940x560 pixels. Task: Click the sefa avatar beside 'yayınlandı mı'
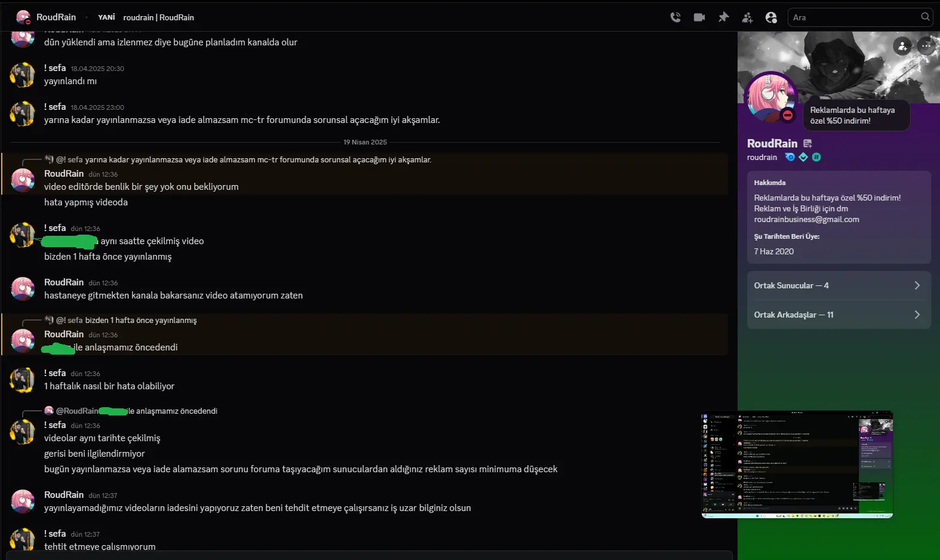point(23,75)
